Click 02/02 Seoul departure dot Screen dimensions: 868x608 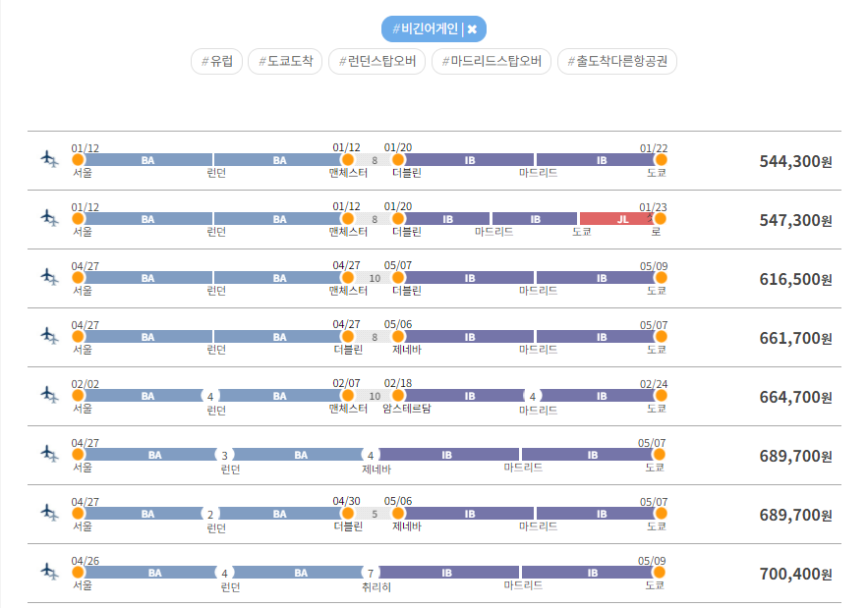tap(78, 396)
